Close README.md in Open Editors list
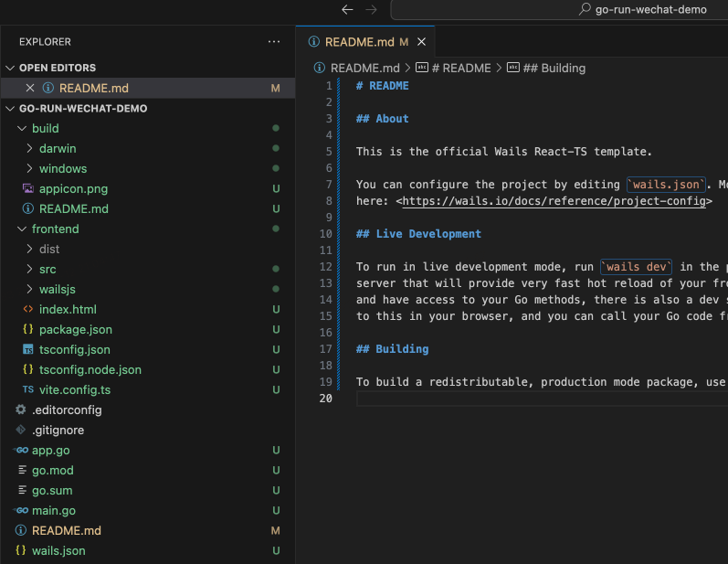The width and height of the screenshot is (728, 564). pyautogui.click(x=30, y=88)
